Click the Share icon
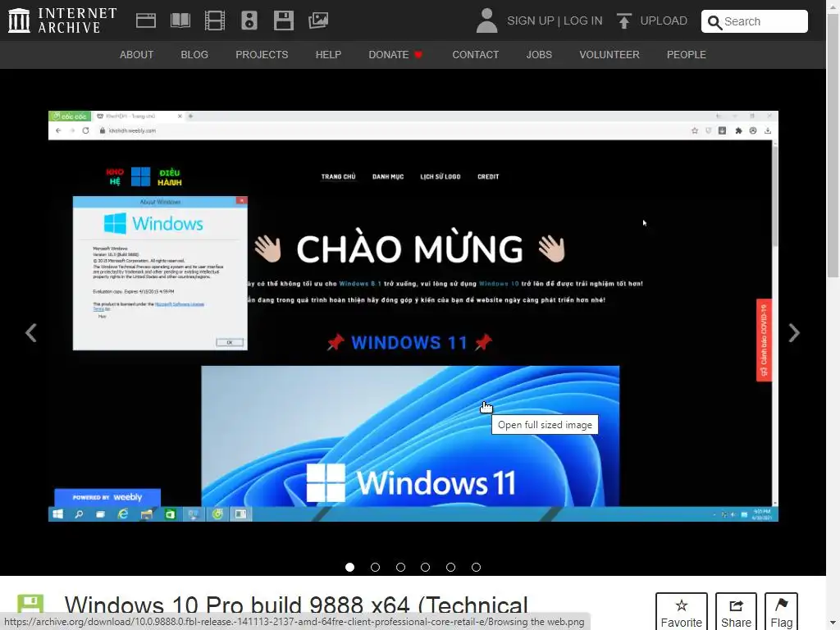 point(736,605)
